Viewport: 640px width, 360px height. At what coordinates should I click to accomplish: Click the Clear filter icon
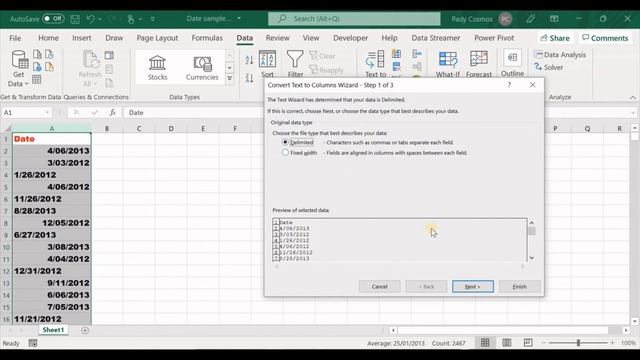[322, 56]
